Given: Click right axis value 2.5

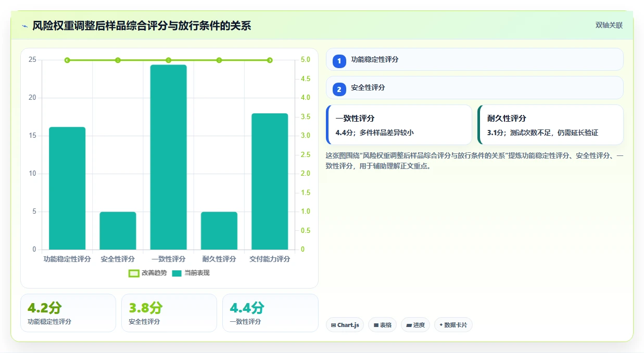Looking at the screenshot, I should [x=306, y=155].
